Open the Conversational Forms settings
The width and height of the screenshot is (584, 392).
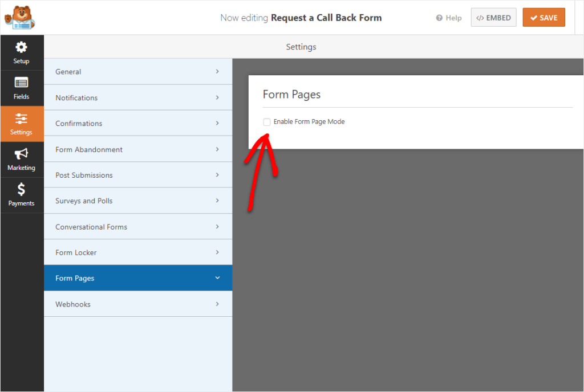click(138, 226)
